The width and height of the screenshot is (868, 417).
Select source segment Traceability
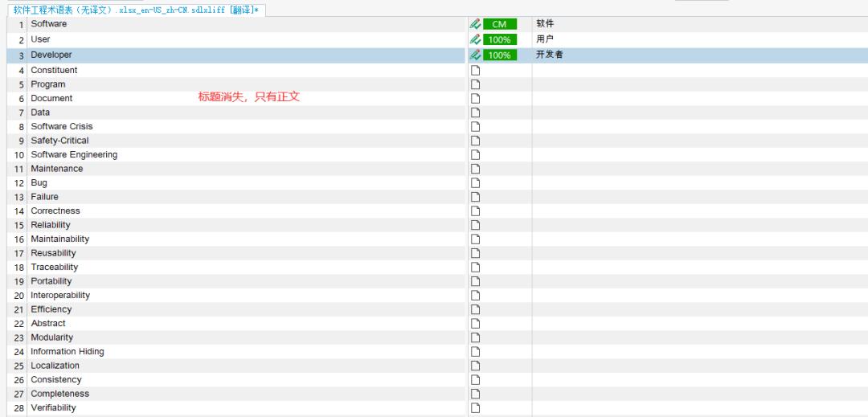tap(55, 267)
